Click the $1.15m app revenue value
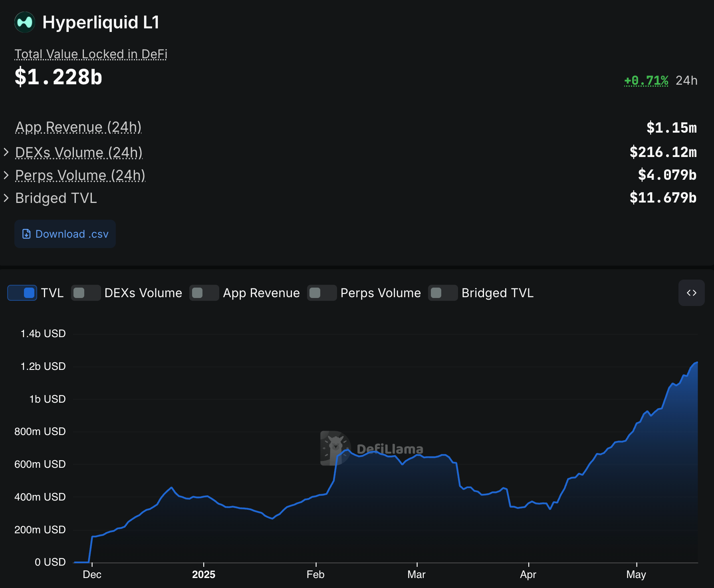The height and width of the screenshot is (588, 714). (672, 128)
